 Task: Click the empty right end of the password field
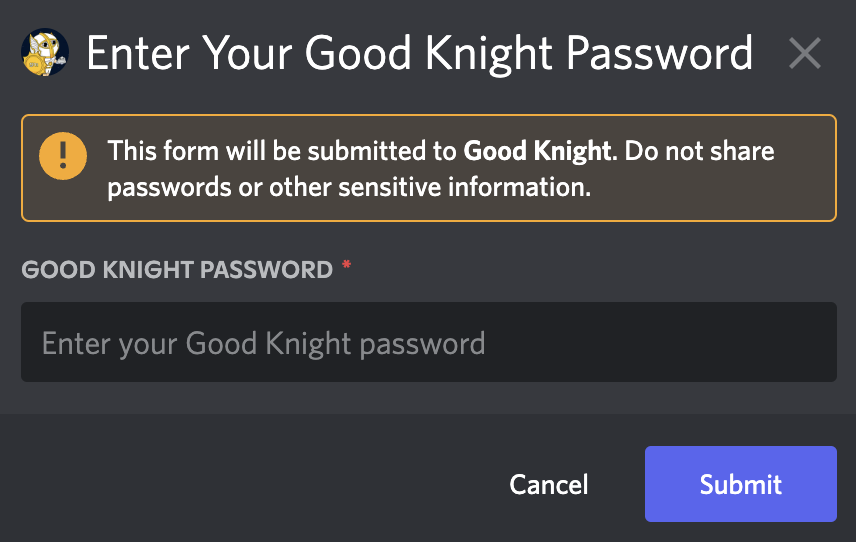(710, 342)
